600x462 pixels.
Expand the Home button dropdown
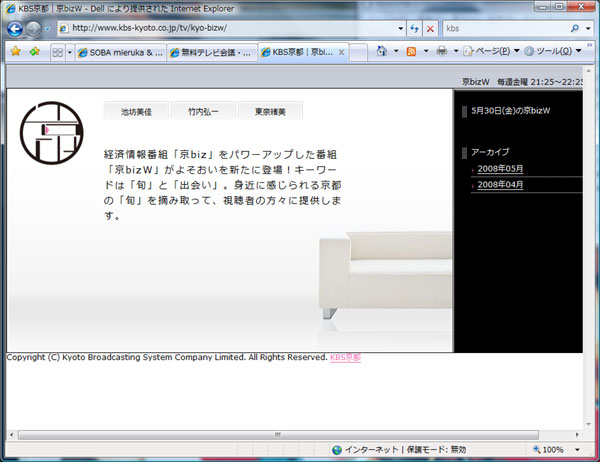click(x=396, y=51)
